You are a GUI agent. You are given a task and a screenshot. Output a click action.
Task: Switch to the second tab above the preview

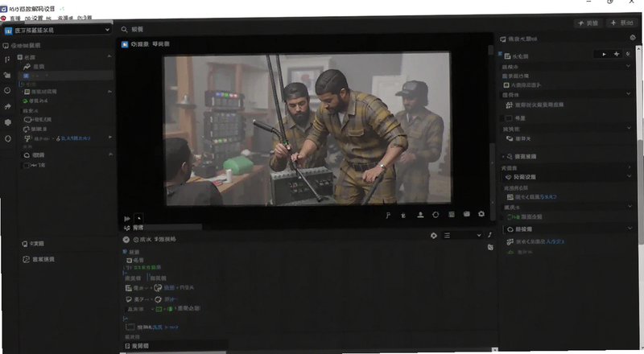(x=160, y=44)
